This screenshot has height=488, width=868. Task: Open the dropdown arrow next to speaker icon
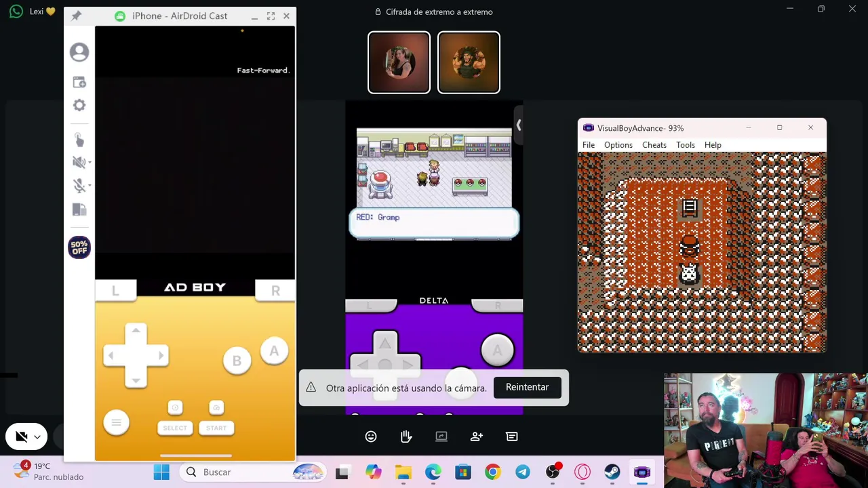[90, 163]
